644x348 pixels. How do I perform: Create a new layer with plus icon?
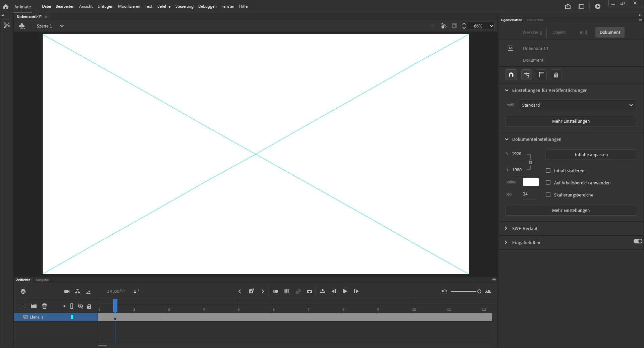click(23, 306)
